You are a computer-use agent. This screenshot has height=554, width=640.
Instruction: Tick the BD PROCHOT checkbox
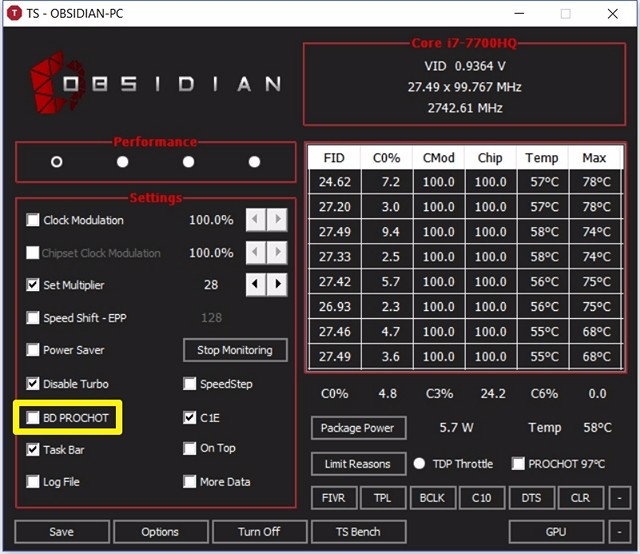pos(33,418)
